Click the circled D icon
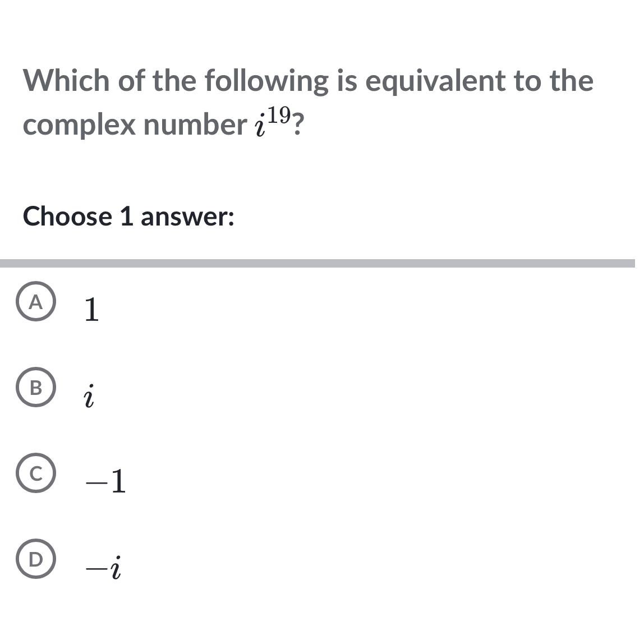The image size is (644, 644). (36, 559)
